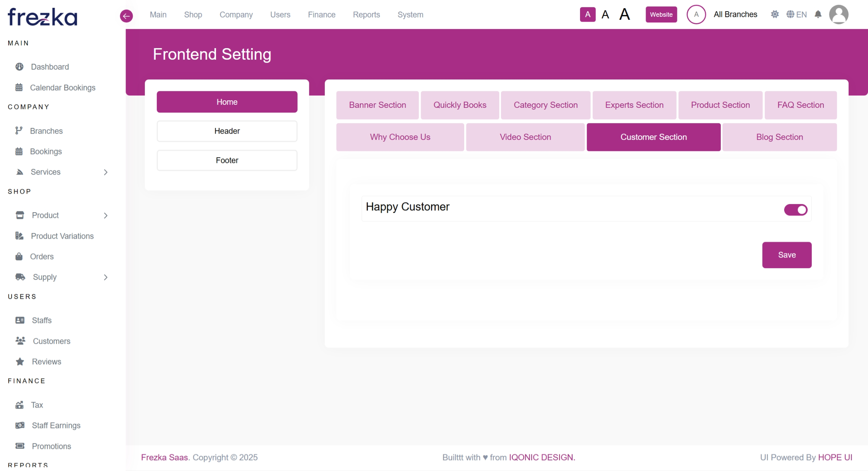Open the EN language dropdown
Viewport: 868px width, 471px height.
(x=796, y=15)
